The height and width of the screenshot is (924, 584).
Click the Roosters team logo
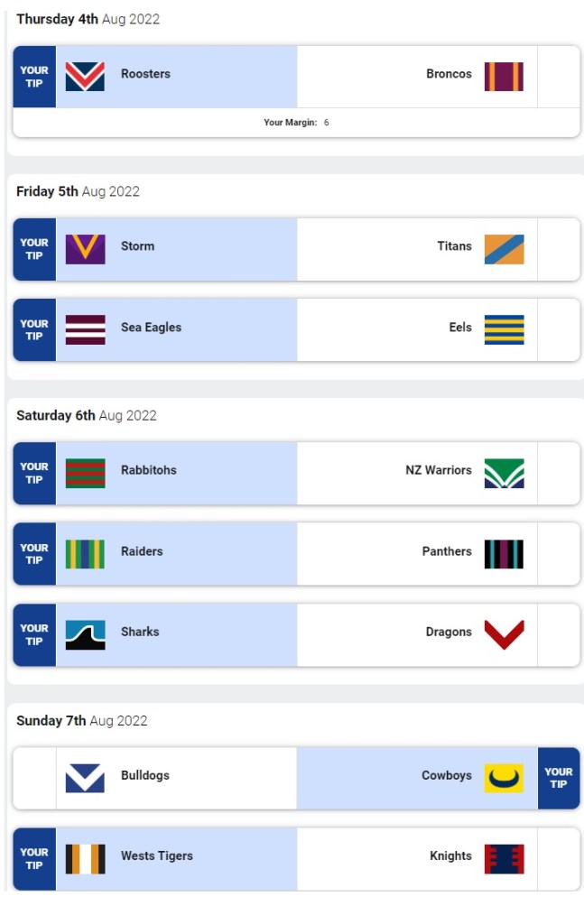(x=85, y=77)
